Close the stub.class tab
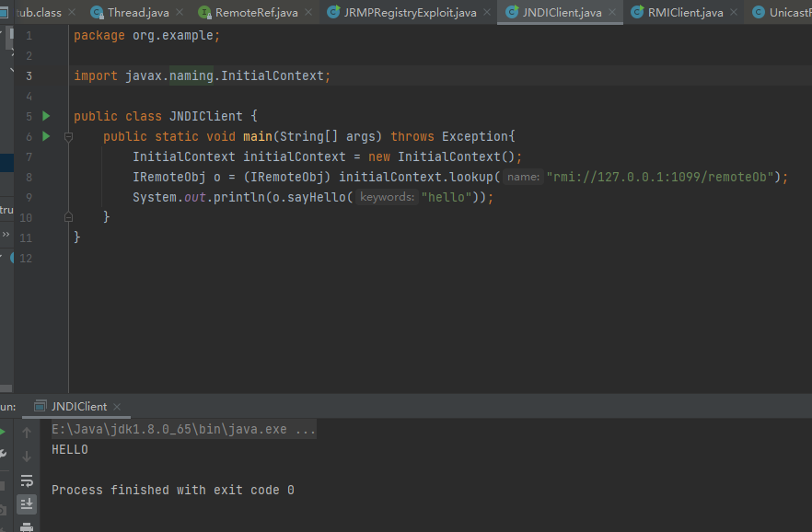Image resolution: width=812 pixels, height=532 pixels. coord(72,12)
